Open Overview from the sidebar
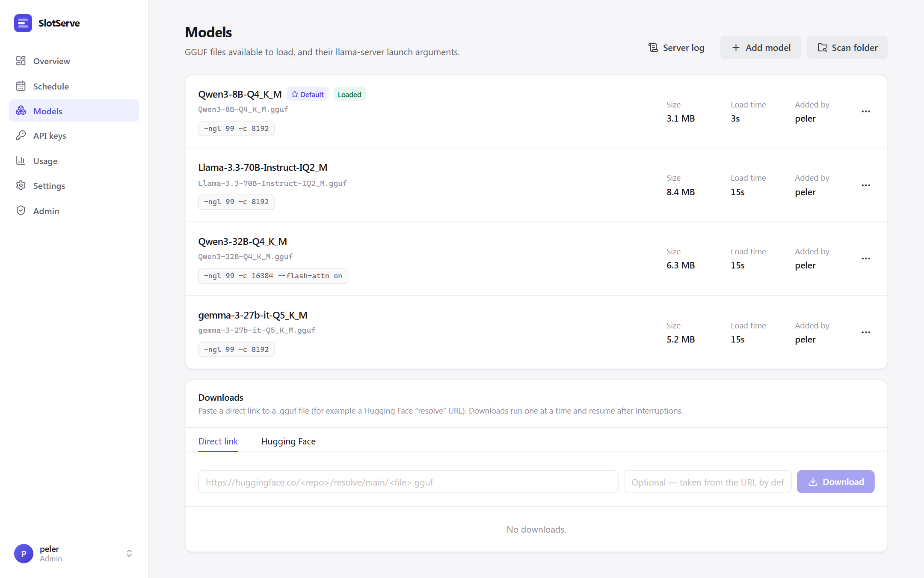This screenshot has width=924, height=578. coord(74,61)
